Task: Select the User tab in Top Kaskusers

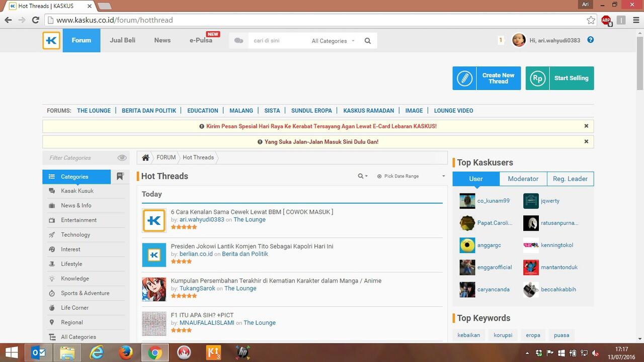Action: 476,179
